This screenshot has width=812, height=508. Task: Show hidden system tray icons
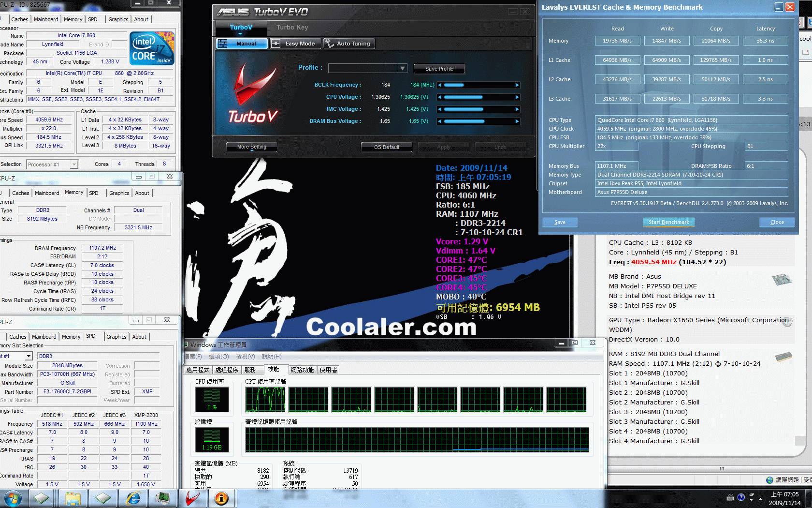click(761, 498)
